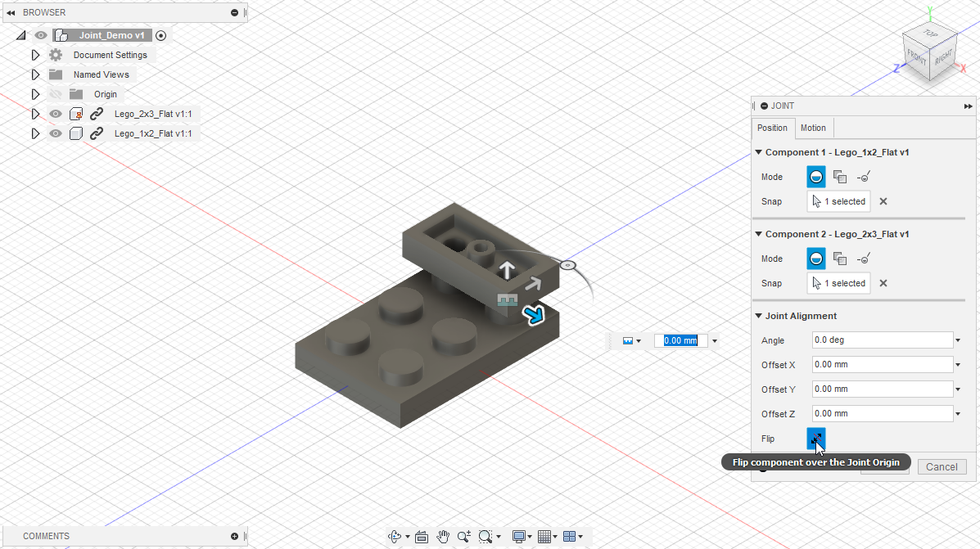Open Offset Y dropdown arrow

click(958, 389)
